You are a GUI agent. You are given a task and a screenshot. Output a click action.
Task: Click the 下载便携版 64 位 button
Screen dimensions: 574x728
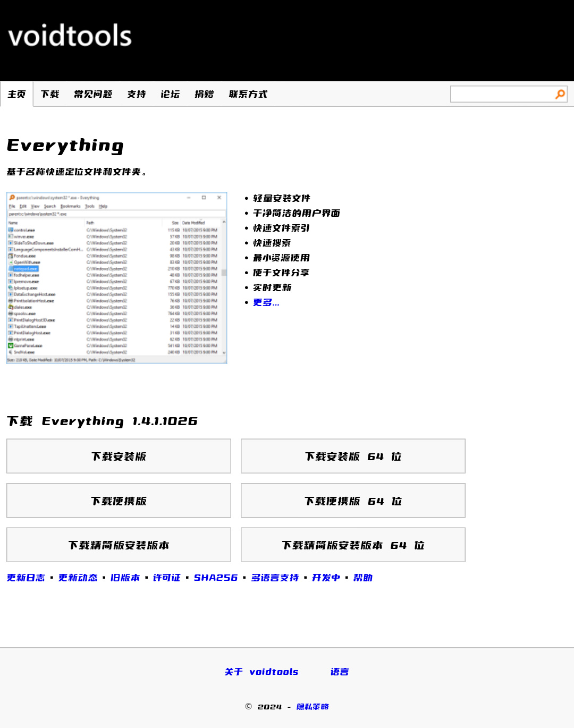pos(353,501)
